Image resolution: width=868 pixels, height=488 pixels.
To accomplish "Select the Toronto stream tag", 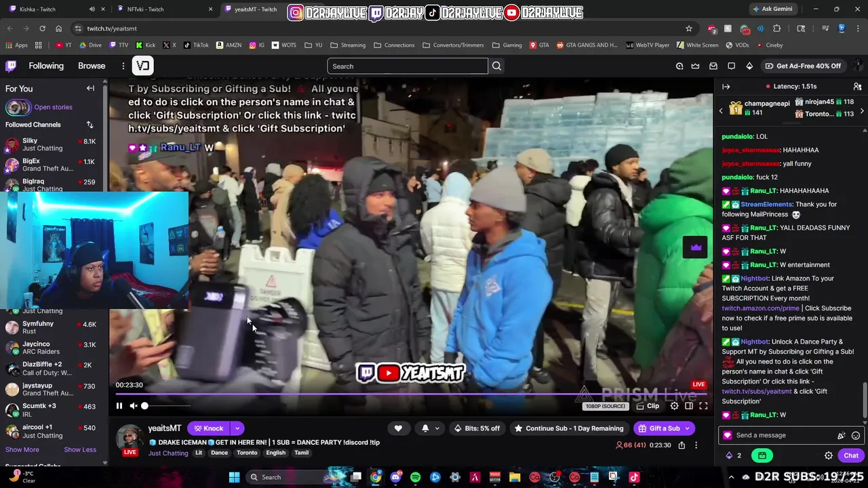I will (247, 453).
